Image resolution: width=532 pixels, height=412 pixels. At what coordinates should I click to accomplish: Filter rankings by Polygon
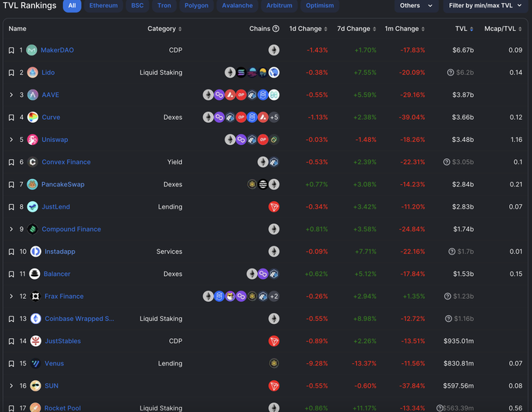coord(197,5)
